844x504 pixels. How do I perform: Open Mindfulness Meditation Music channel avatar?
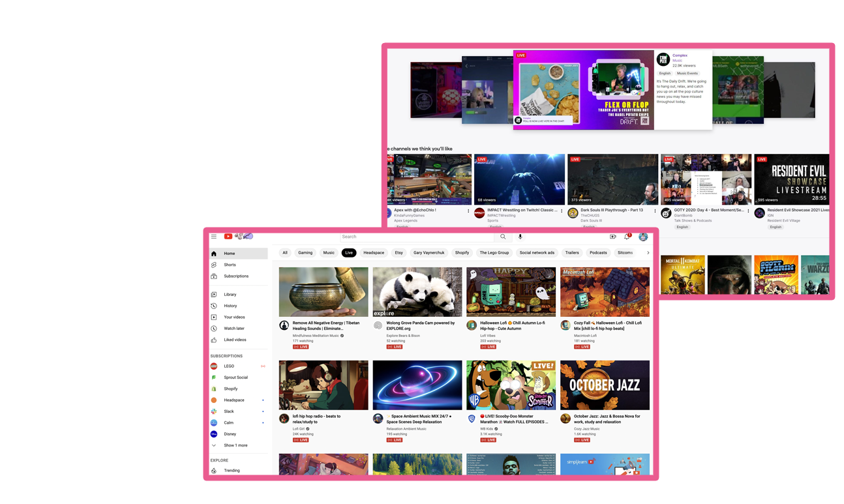pyautogui.click(x=284, y=325)
